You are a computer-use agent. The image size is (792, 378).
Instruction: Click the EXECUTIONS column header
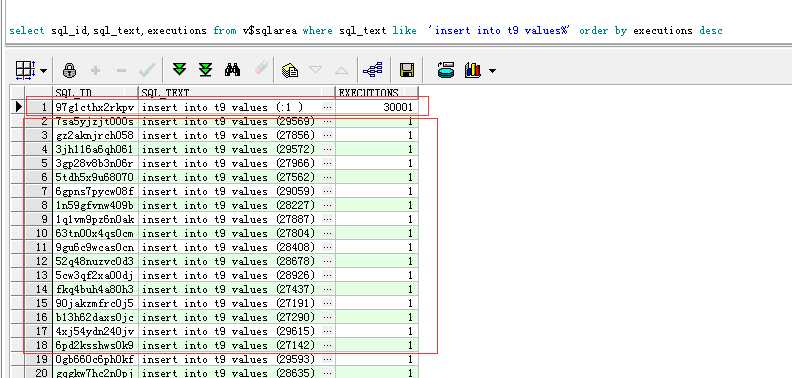coord(377,93)
